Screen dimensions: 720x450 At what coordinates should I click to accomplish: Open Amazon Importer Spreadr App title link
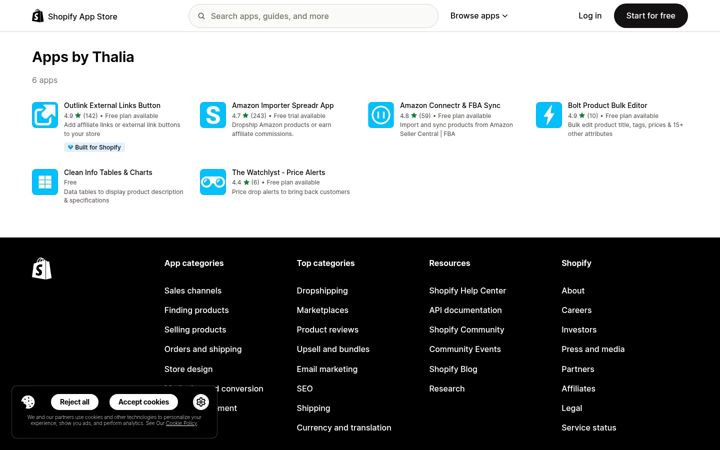coord(283,106)
